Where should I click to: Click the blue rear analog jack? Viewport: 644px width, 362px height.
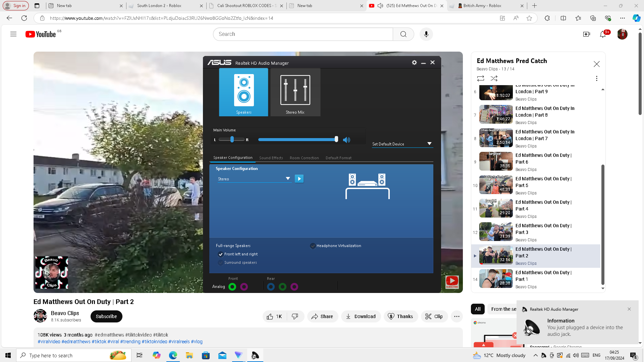(x=271, y=287)
